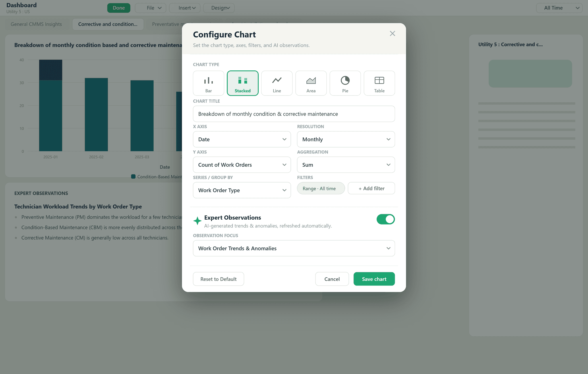Cancel the chart configuration
588x374 pixels.
coord(332,279)
